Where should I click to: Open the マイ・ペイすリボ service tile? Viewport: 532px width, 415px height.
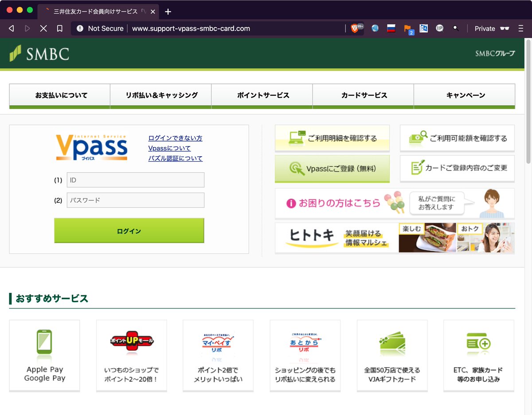pos(218,356)
